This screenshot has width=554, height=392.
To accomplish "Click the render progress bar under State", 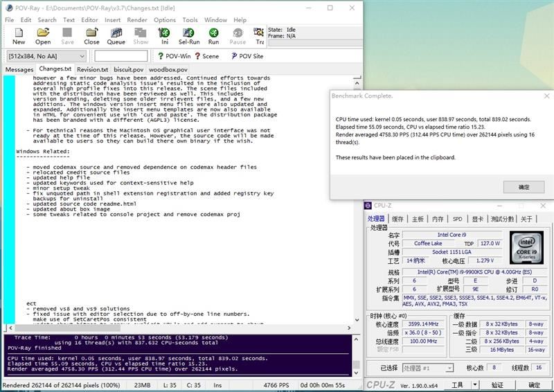I will [x=315, y=43].
